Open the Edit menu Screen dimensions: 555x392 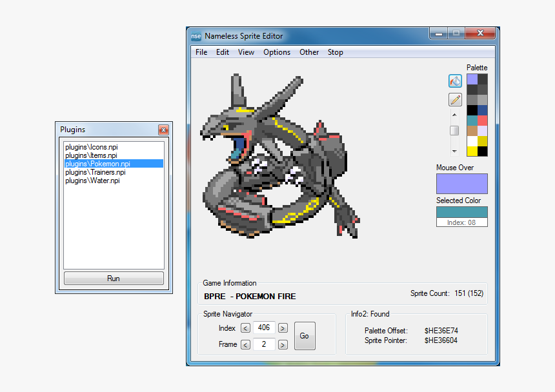coord(223,52)
